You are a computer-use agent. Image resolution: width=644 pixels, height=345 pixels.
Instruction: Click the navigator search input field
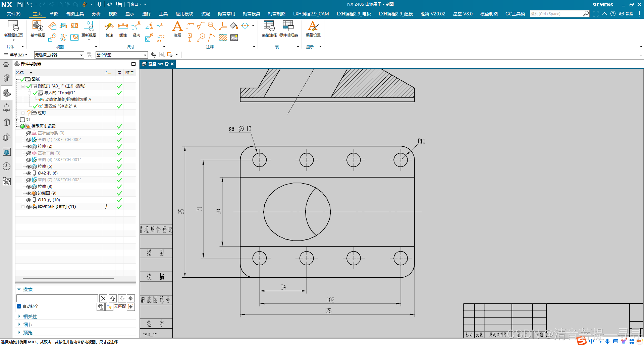tap(57, 298)
